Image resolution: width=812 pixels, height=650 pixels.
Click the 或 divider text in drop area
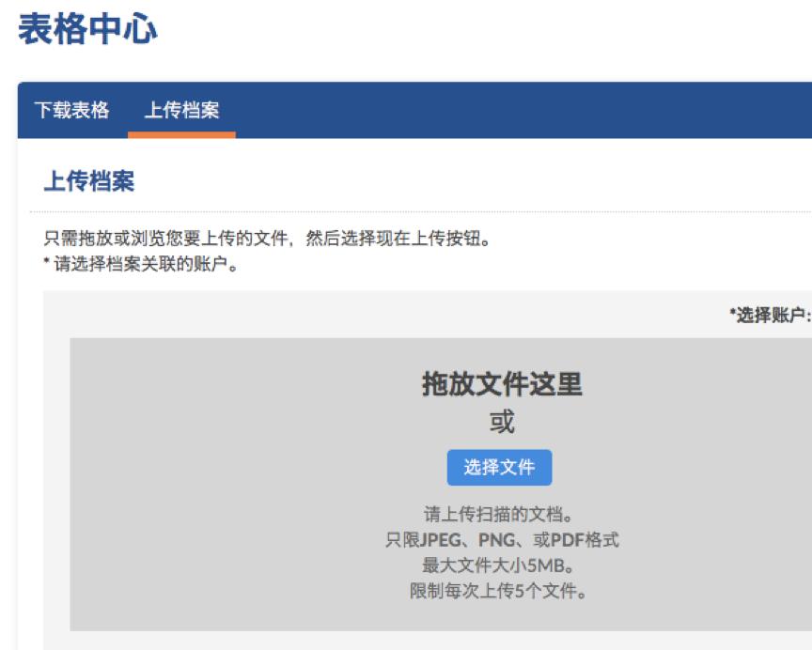click(499, 422)
